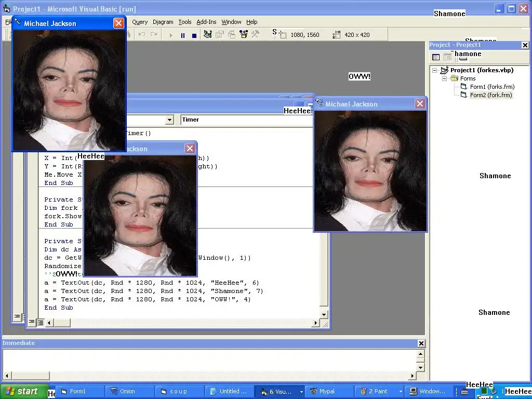Close the right Michael Jackson window

click(x=420, y=104)
